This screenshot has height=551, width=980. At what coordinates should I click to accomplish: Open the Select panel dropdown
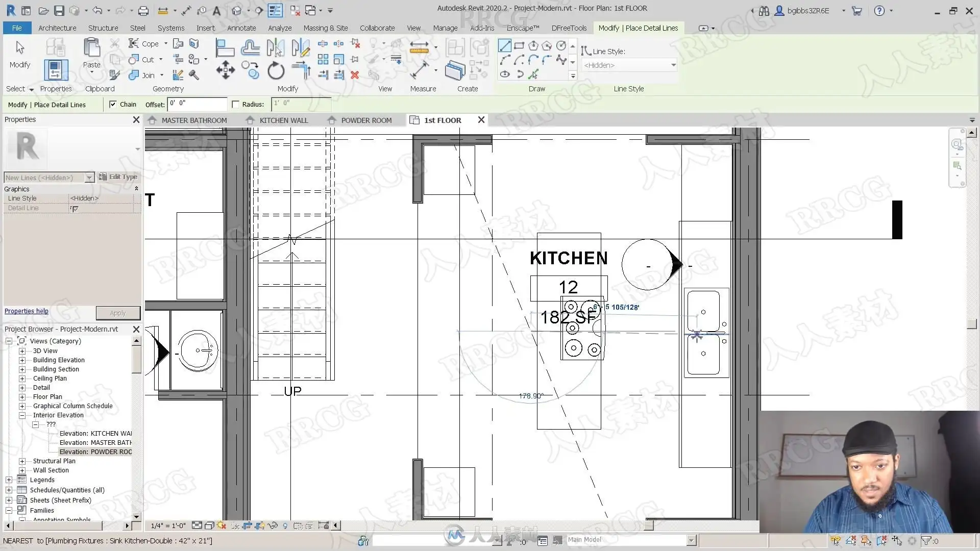point(20,89)
